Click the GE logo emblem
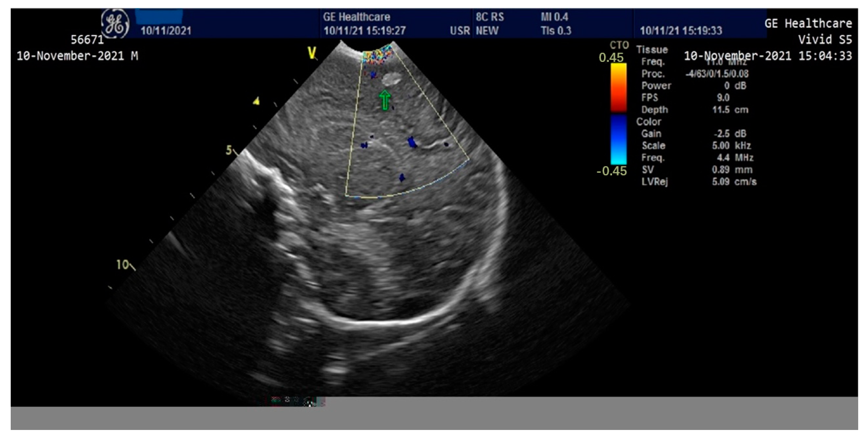Viewport: 868px width, 438px height. pos(115,24)
